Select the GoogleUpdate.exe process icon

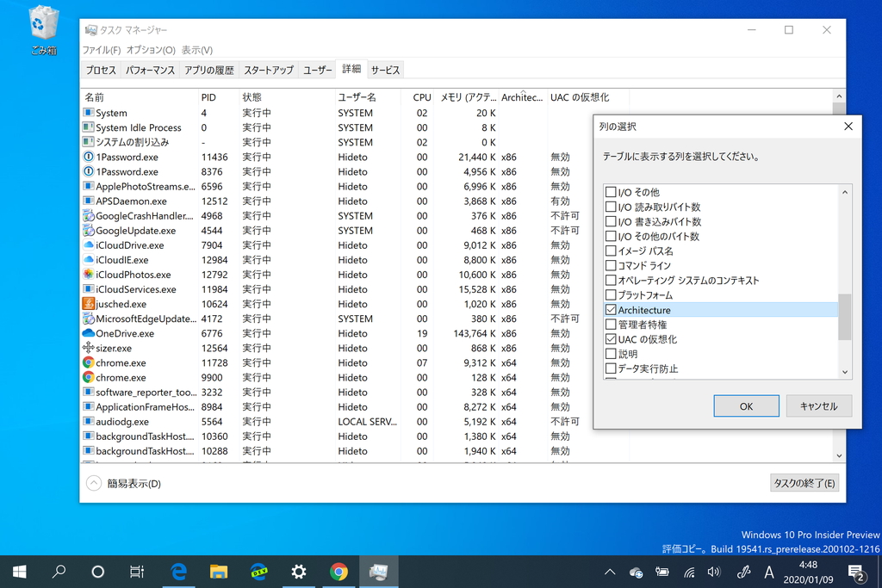click(x=89, y=231)
